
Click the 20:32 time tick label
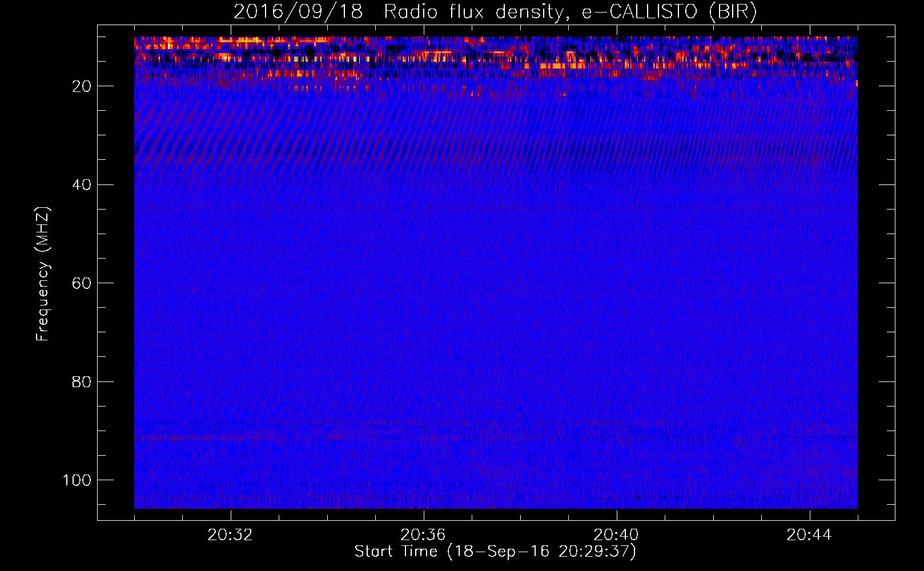pyautogui.click(x=230, y=535)
